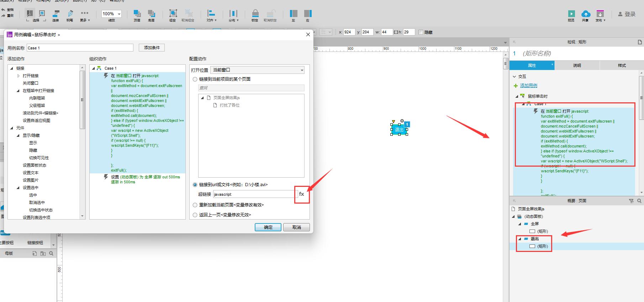Activate the connector (连接) tool
Viewport: 644px width, 302px height.
[56, 14]
